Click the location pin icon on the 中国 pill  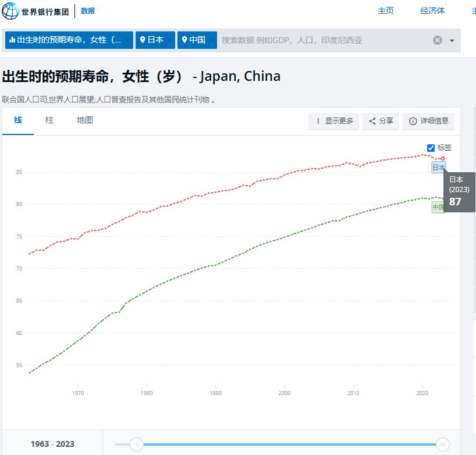(x=184, y=40)
